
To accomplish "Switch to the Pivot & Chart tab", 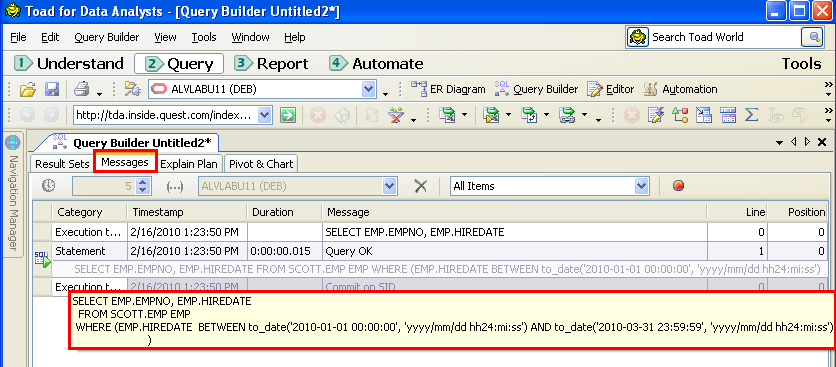I will pyautogui.click(x=261, y=164).
